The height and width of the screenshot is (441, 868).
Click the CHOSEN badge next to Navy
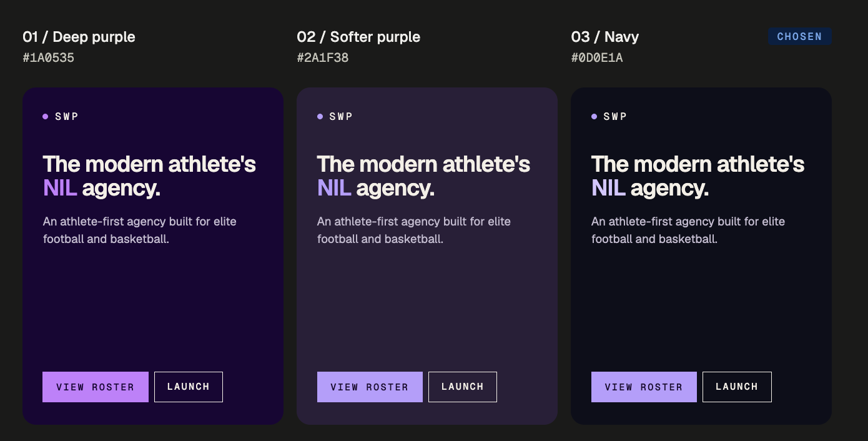pos(799,37)
